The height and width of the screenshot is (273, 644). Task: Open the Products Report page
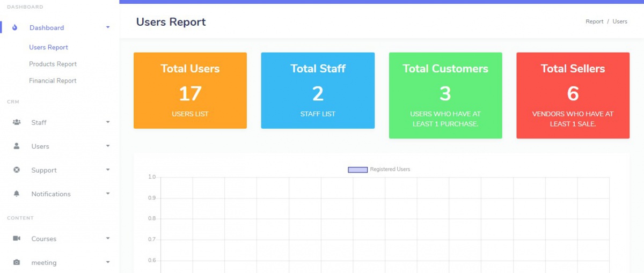pos(53,64)
